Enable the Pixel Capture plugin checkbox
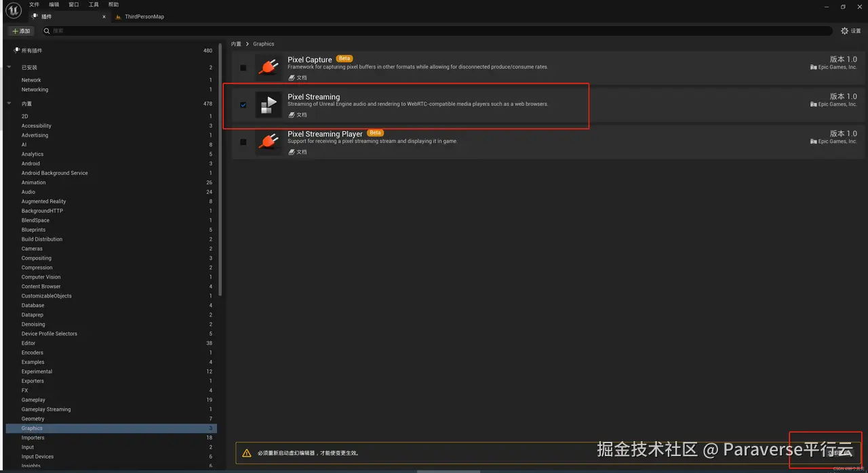Screen dimensions: 868x473 pyautogui.click(x=243, y=68)
